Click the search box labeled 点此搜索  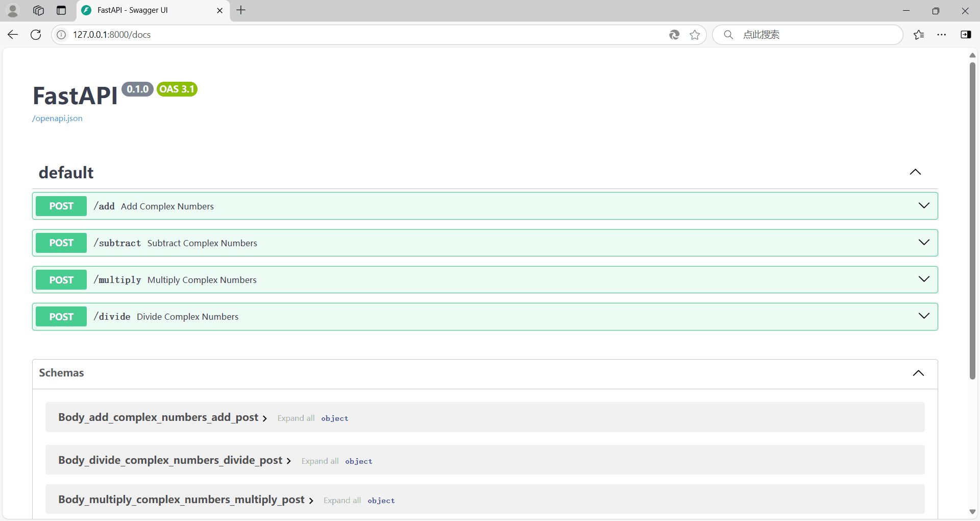[808, 35]
